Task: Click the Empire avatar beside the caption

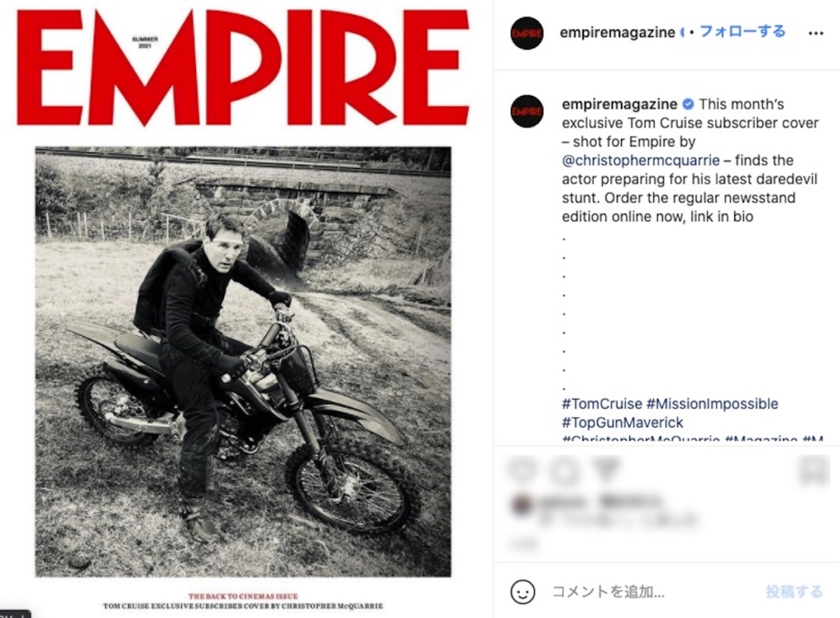Action: [527, 111]
